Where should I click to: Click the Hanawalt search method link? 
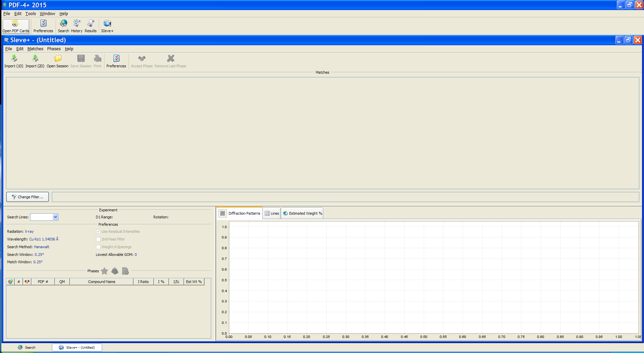tap(42, 247)
